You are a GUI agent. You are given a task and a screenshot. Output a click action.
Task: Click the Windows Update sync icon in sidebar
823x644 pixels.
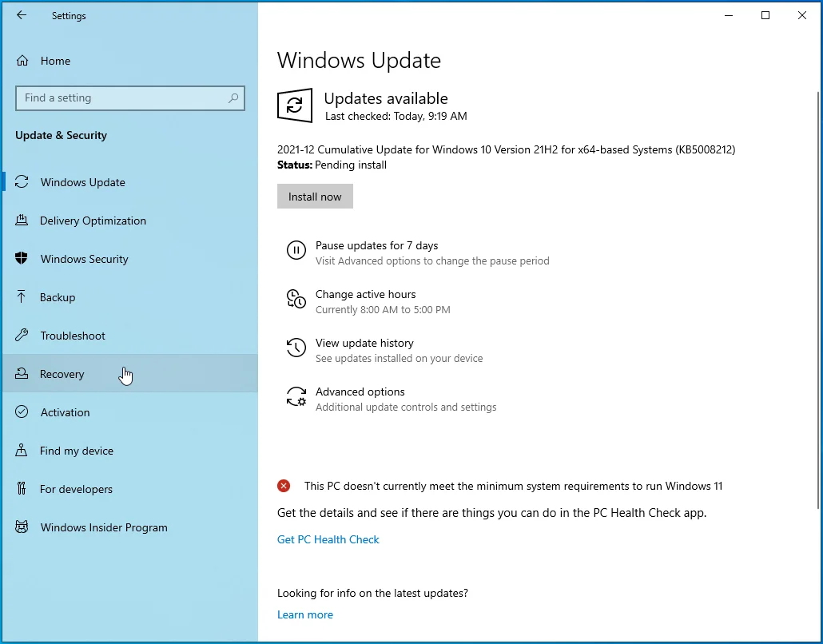pos(22,181)
